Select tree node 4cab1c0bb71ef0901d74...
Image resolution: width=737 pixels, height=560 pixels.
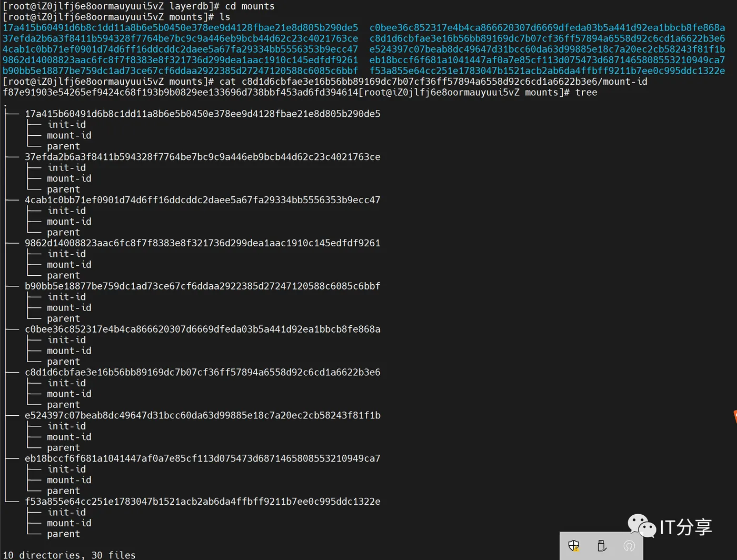[203, 200]
